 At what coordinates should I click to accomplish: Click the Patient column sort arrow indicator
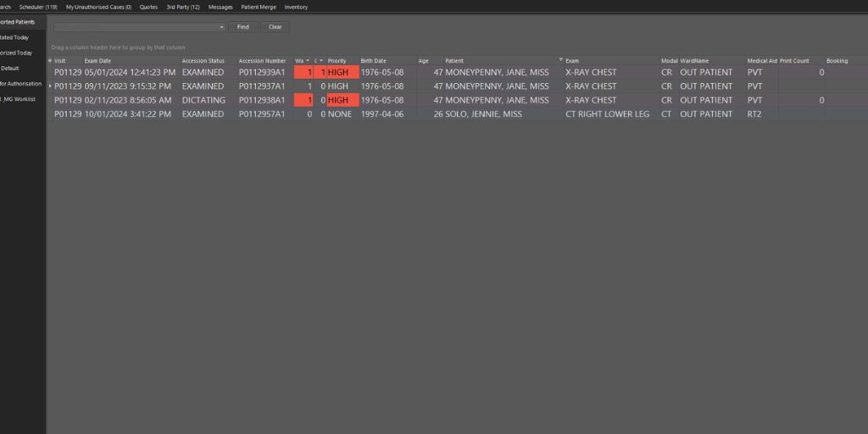click(561, 60)
